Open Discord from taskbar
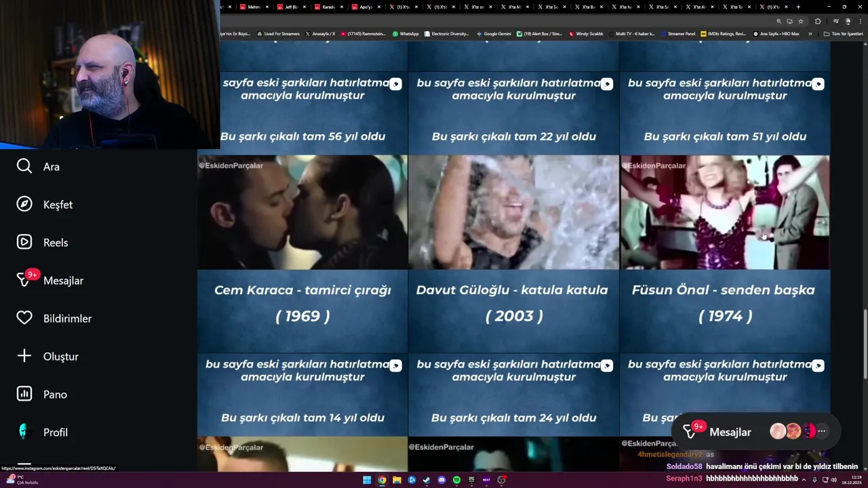868x488 pixels. click(441, 480)
